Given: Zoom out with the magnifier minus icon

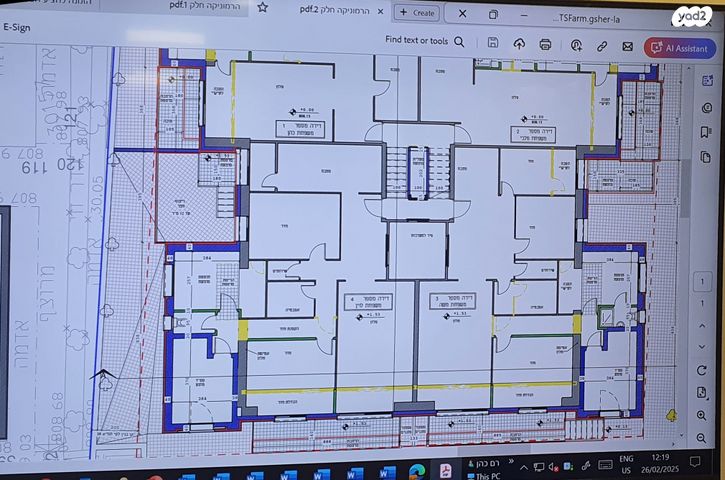Looking at the screenshot, I should (x=700, y=437).
